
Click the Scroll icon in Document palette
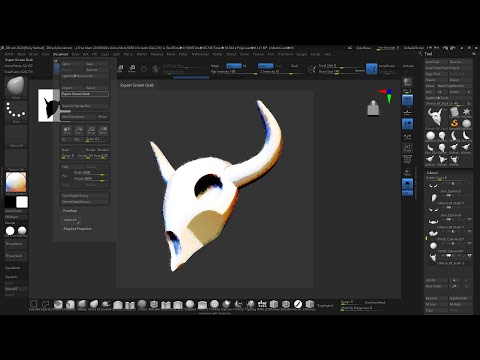coord(67,130)
